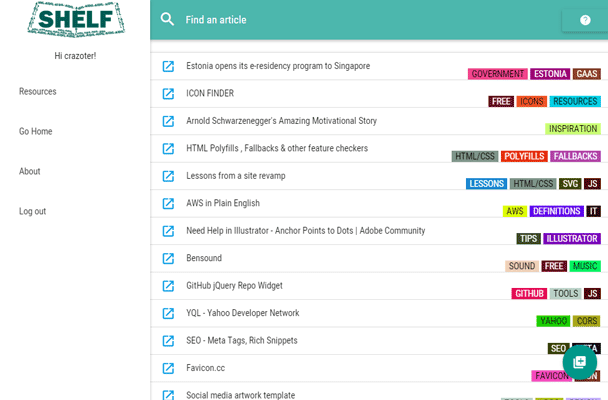This screenshot has width=608, height=400.
Task: Open external link for Estonia e-residency article
Action: tap(168, 66)
